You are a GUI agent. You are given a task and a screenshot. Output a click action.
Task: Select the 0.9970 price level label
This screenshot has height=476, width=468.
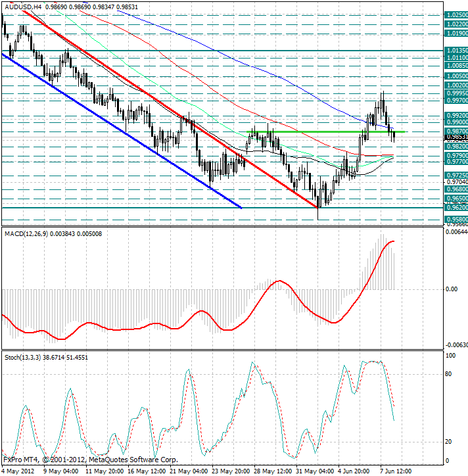pyautogui.click(x=456, y=100)
